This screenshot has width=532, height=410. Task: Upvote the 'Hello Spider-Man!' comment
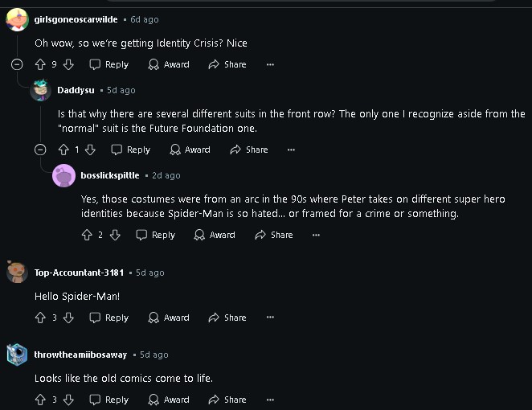tap(41, 318)
